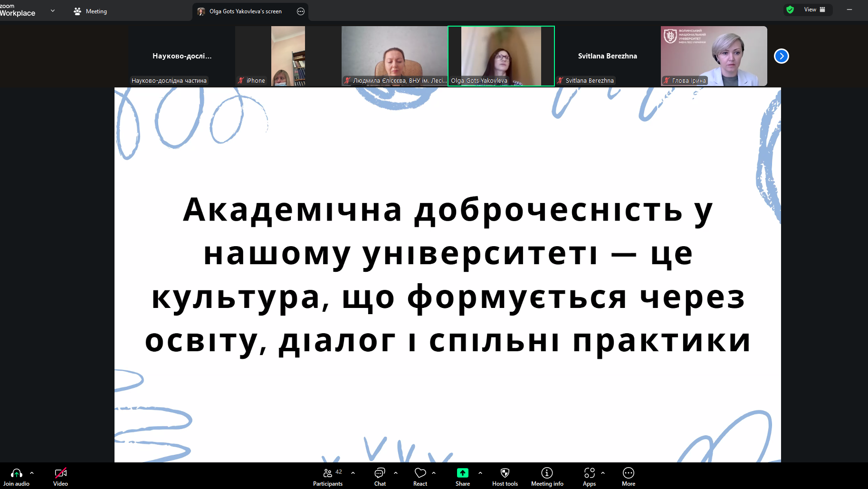Image resolution: width=868 pixels, height=489 pixels.
Task: Open the Chat panel
Action: 380,477
